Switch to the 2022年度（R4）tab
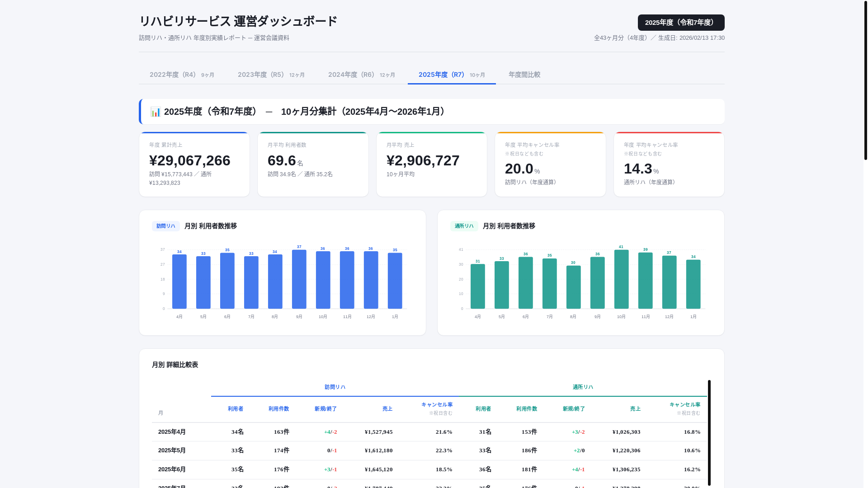Screen dimensions: 868x488 click(182, 75)
